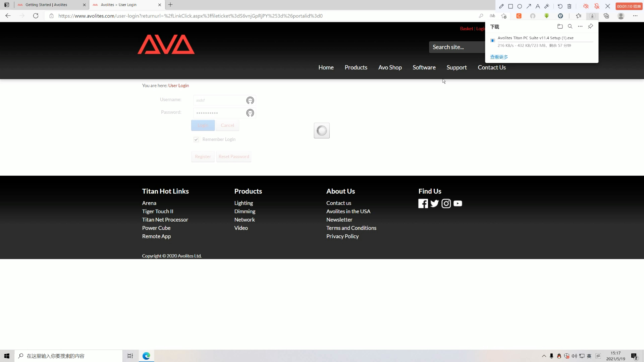The height and width of the screenshot is (362, 644).
Task: Open the Avolites Facebook page icon
Action: pos(423,203)
